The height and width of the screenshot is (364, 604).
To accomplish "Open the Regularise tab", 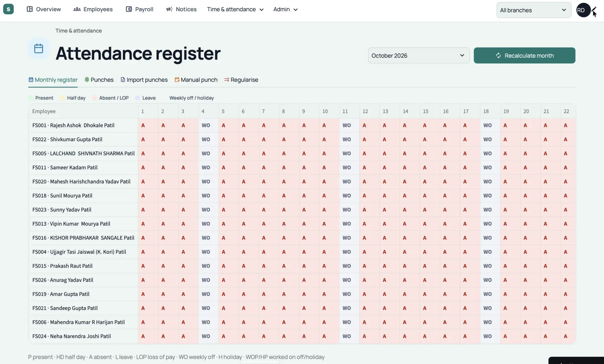I will (241, 80).
